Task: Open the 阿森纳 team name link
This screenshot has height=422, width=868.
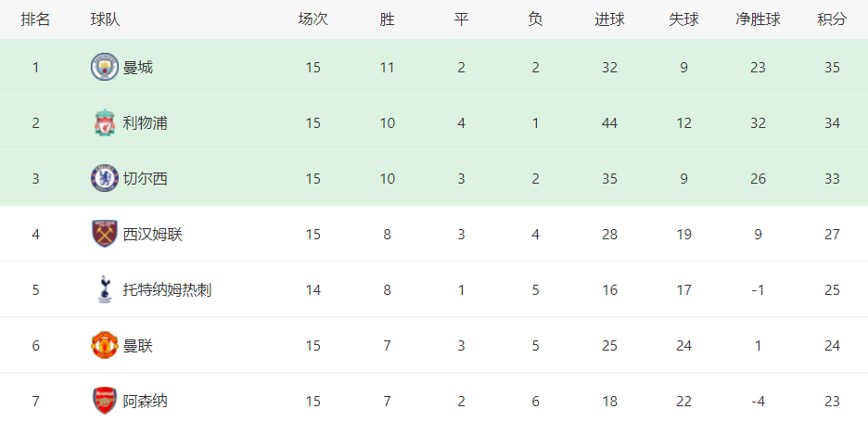Action: point(145,401)
